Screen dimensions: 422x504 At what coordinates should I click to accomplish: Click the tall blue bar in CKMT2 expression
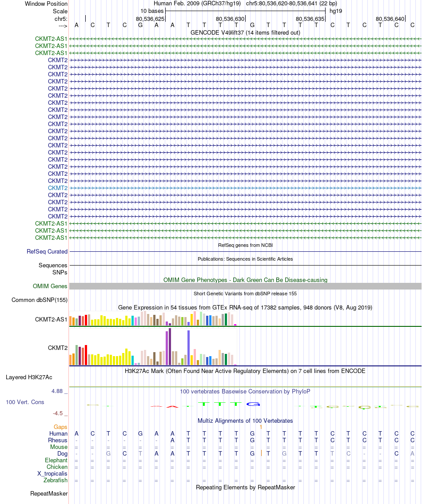pos(188,348)
